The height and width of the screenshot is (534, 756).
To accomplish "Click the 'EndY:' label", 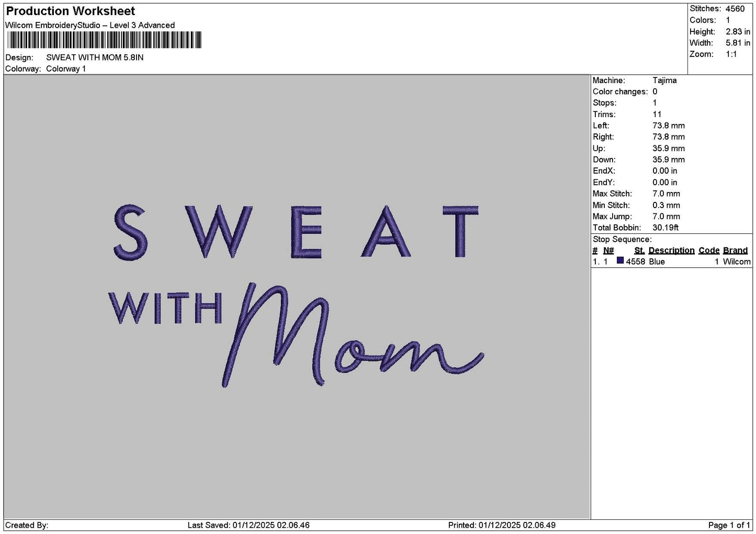I will tap(604, 183).
